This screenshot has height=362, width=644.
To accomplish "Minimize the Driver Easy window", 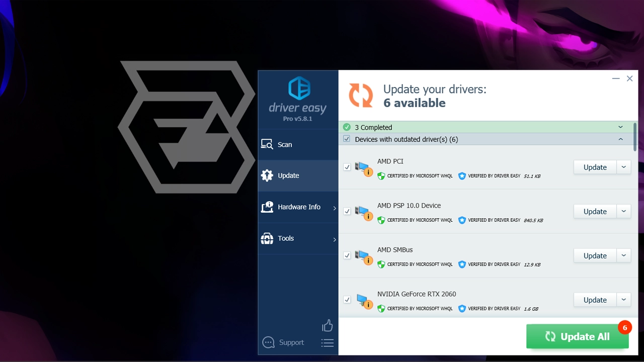I will (616, 78).
